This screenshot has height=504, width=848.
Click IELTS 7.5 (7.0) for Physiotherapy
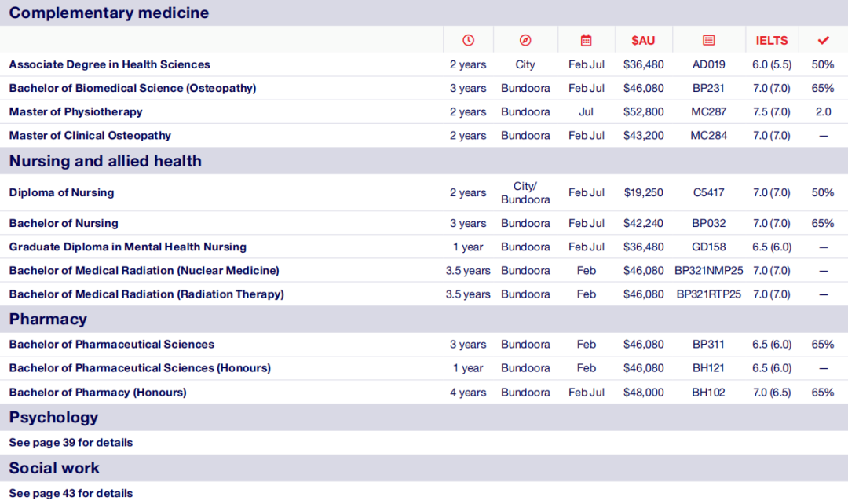(772, 112)
